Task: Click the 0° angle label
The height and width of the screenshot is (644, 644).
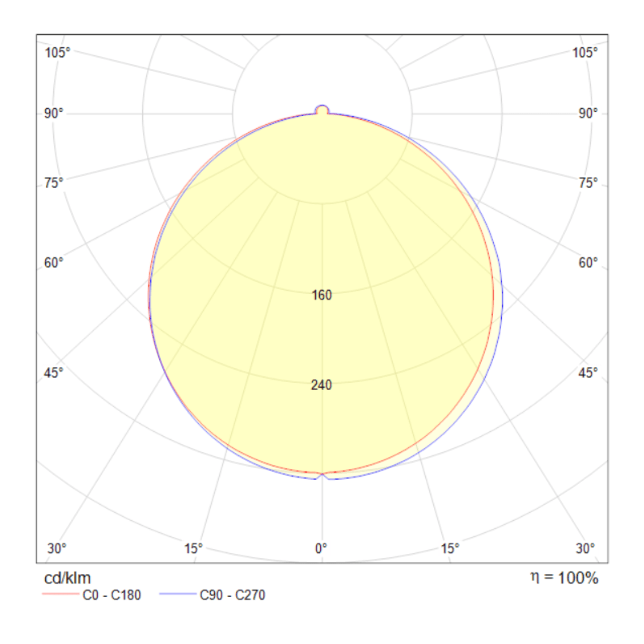Action: [x=321, y=548]
